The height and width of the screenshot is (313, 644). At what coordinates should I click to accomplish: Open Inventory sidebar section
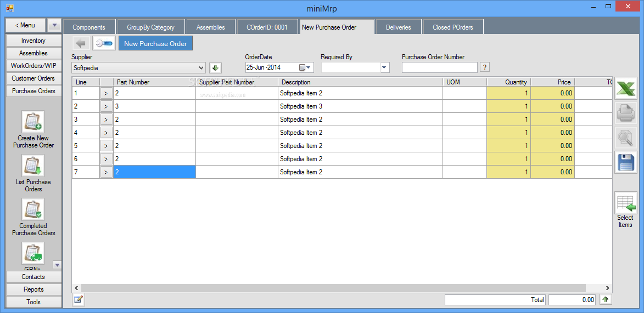33,41
